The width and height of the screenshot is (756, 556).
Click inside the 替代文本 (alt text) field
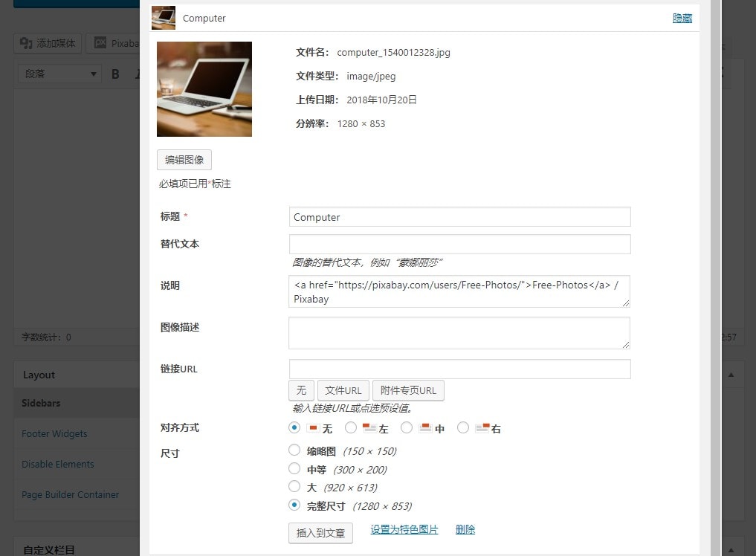coord(459,244)
